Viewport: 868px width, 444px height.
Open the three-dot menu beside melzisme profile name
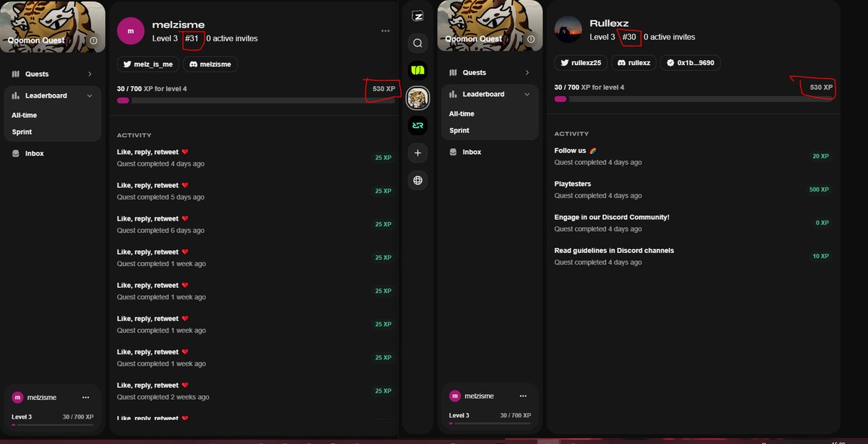(386, 31)
